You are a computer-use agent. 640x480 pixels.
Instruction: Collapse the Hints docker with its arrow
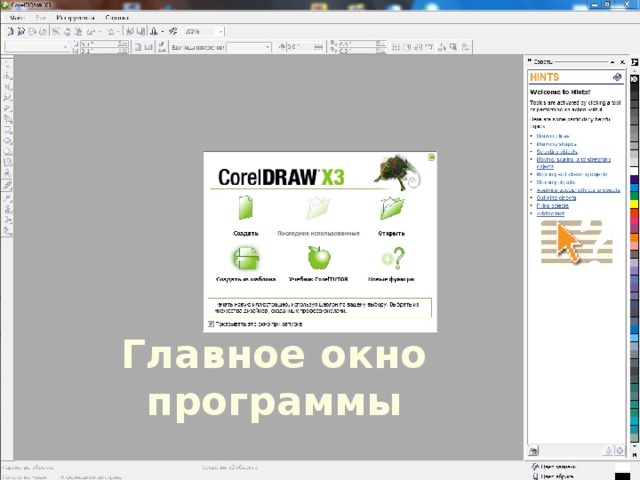click(612, 62)
